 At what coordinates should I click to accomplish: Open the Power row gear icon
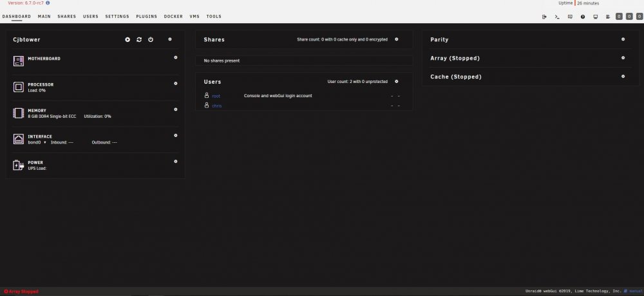[x=176, y=162]
